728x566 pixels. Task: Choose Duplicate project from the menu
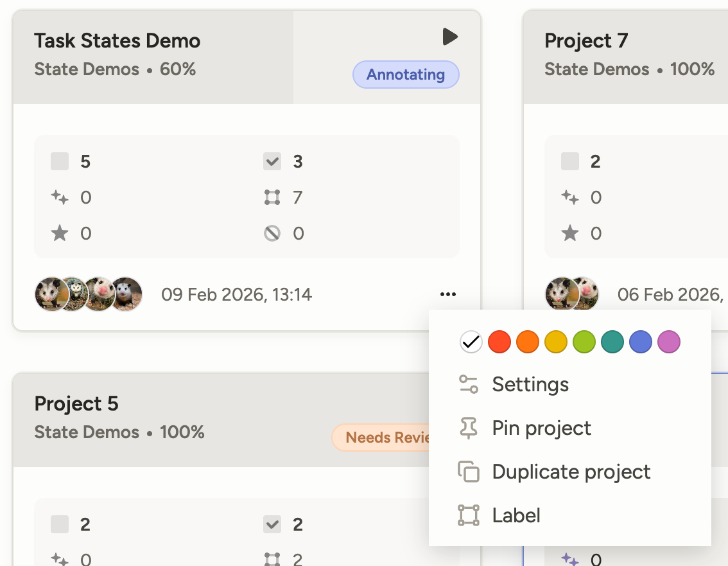[x=571, y=472]
